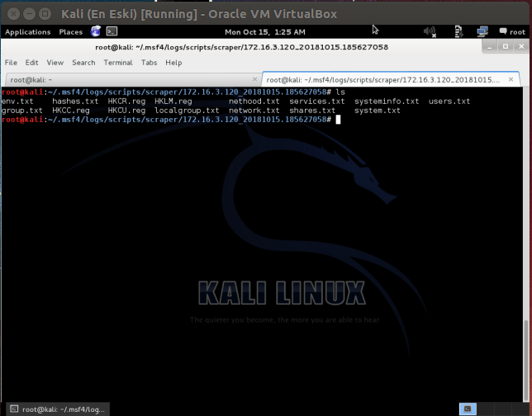The width and height of the screenshot is (532, 416).
Task: Minimize the terminal window
Action: (x=490, y=47)
